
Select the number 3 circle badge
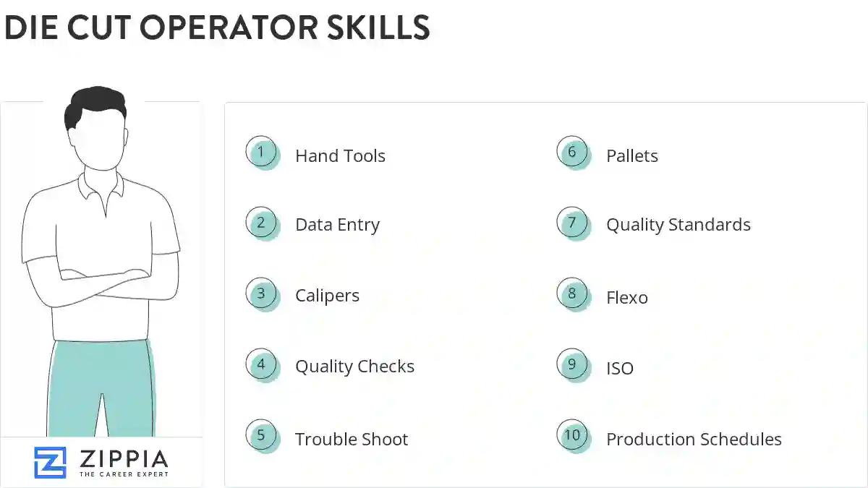coord(261,294)
